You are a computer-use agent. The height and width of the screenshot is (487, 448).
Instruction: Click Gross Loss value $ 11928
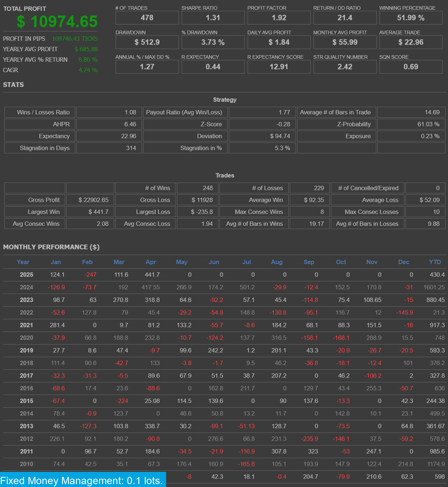tap(198, 200)
